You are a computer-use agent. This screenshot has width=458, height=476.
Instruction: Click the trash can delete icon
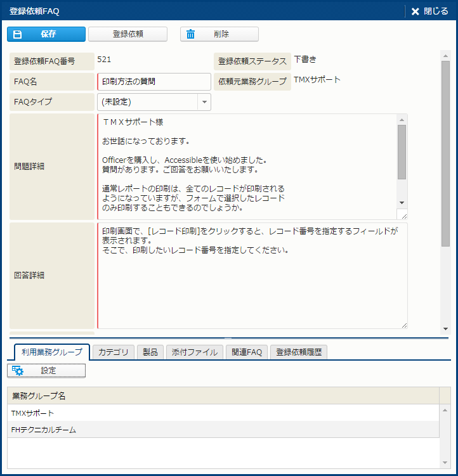pyautogui.click(x=190, y=34)
